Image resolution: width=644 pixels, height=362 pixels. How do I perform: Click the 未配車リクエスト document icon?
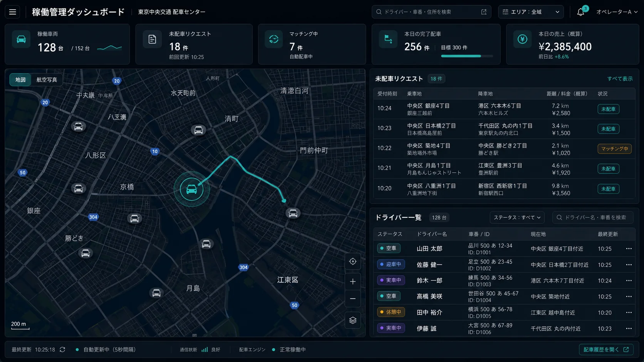point(152,39)
